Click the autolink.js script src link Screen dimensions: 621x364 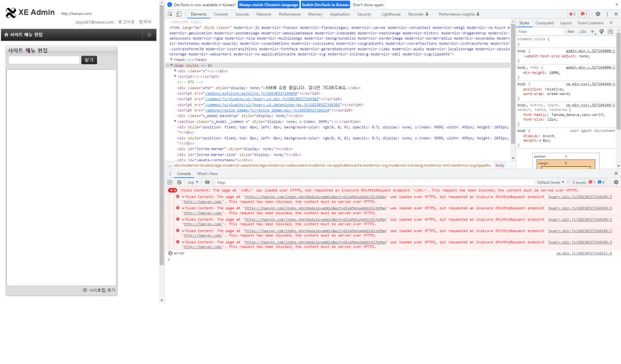(251, 93)
